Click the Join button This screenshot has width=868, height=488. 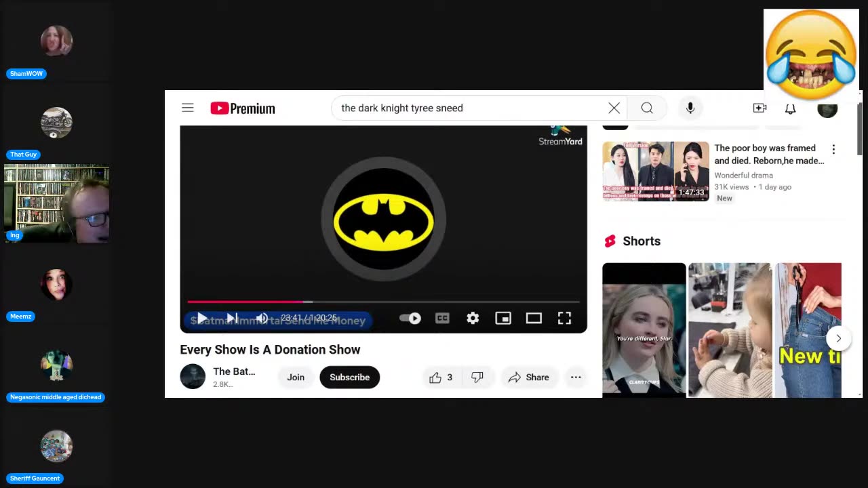[296, 377]
